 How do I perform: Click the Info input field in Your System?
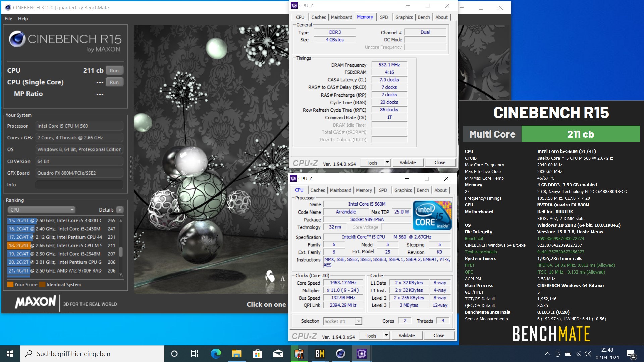pyautogui.click(x=79, y=185)
